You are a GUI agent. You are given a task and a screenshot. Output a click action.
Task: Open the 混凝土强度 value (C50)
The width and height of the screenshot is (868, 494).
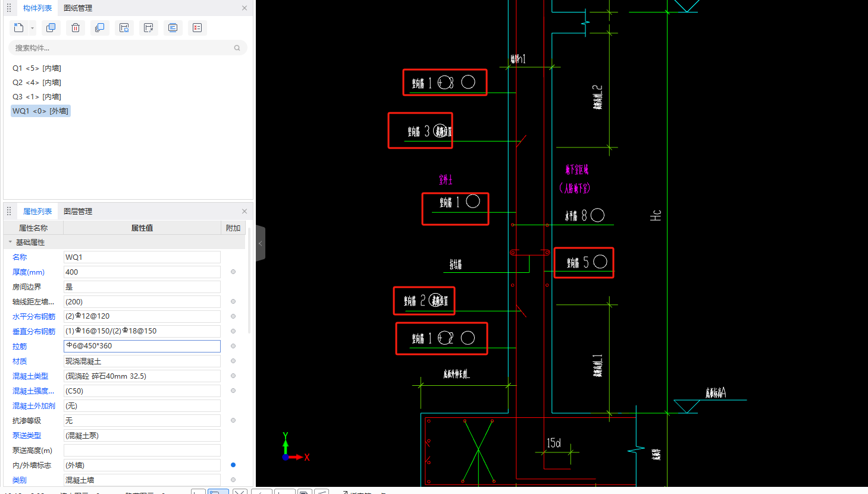point(142,391)
